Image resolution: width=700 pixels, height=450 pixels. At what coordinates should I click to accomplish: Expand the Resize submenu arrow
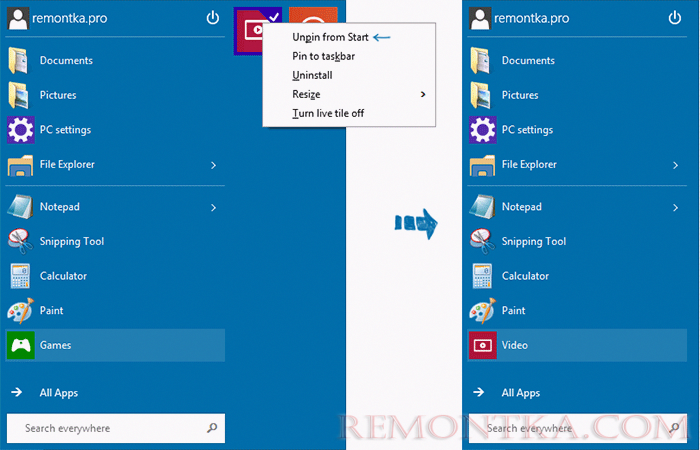423,94
